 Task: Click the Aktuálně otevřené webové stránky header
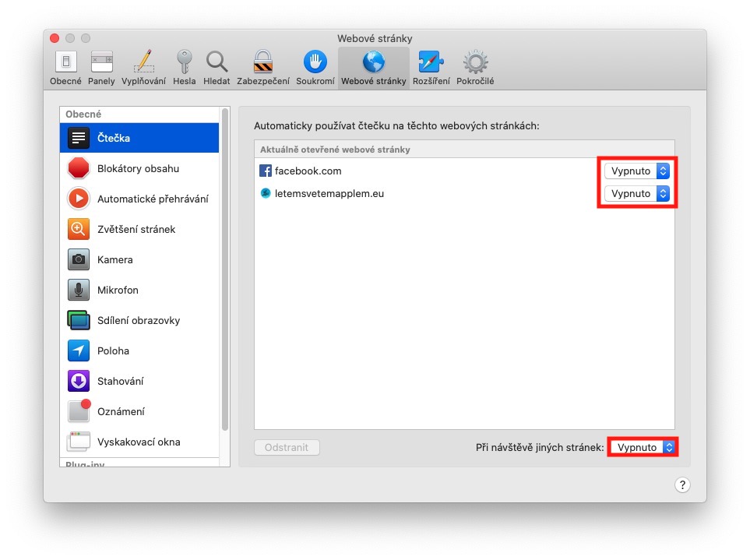464,150
